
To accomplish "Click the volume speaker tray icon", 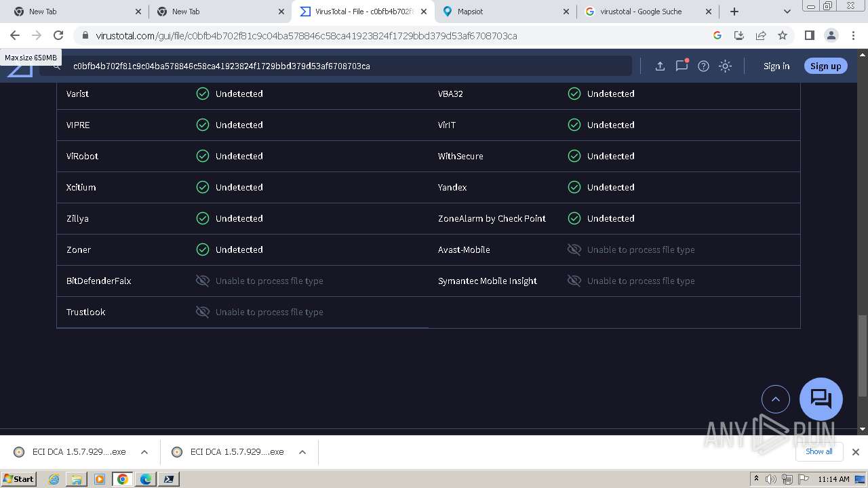I will (x=771, y=479).
